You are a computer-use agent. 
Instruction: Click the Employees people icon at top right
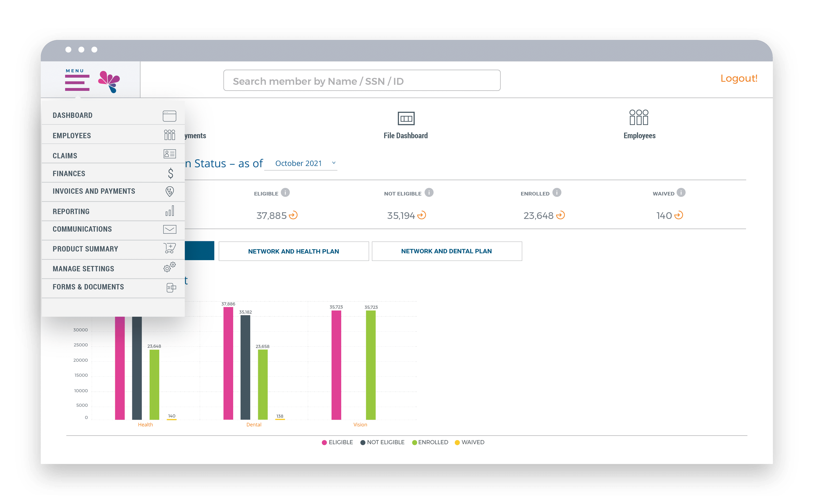point(639,117)
